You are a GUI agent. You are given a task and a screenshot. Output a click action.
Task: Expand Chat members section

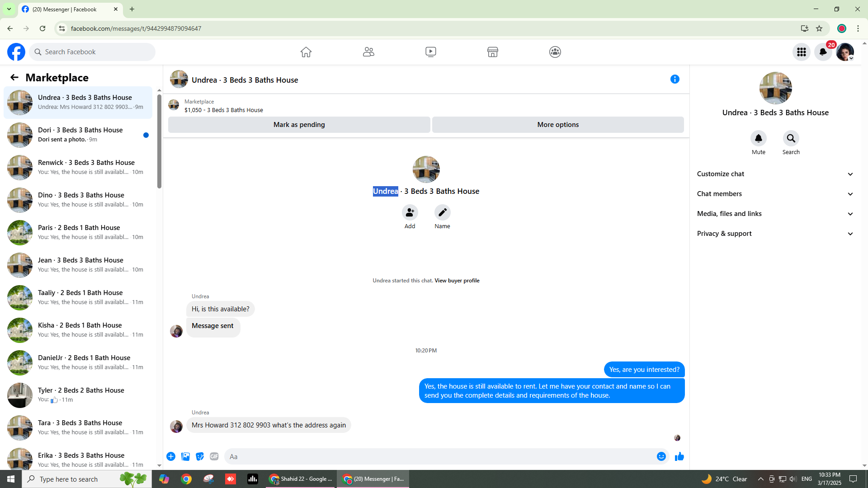click(775, 194)
